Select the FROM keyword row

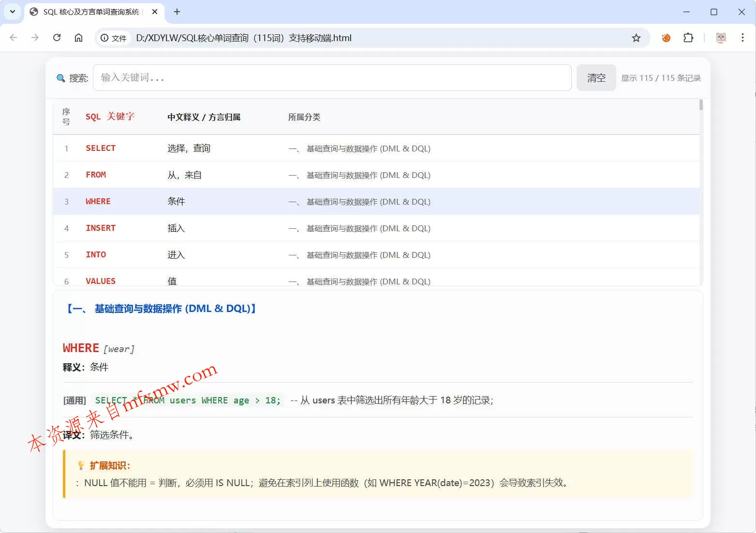click(x=376, y=175)
